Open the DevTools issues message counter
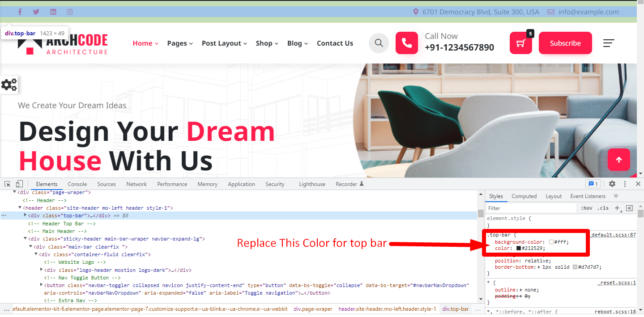This screenshot has height=317, width=644. coord(593,184)
